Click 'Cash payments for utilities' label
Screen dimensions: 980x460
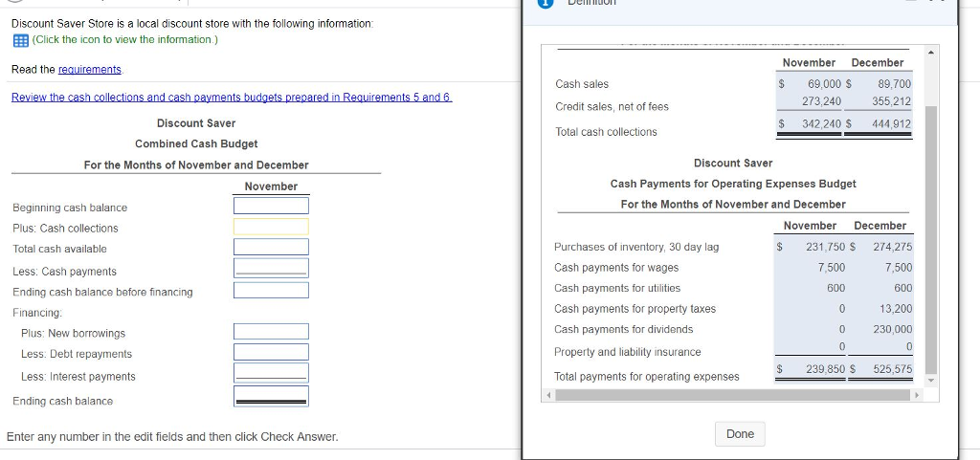click(x=617, y=288)
